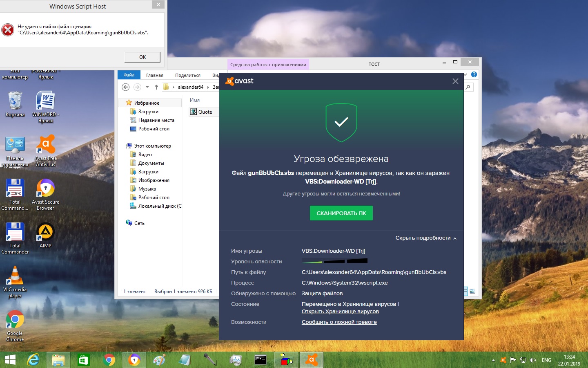The width and height of the screenshot is (588, 368).
Task: Open Видео in the navigation pane
Action: point(145,155)
